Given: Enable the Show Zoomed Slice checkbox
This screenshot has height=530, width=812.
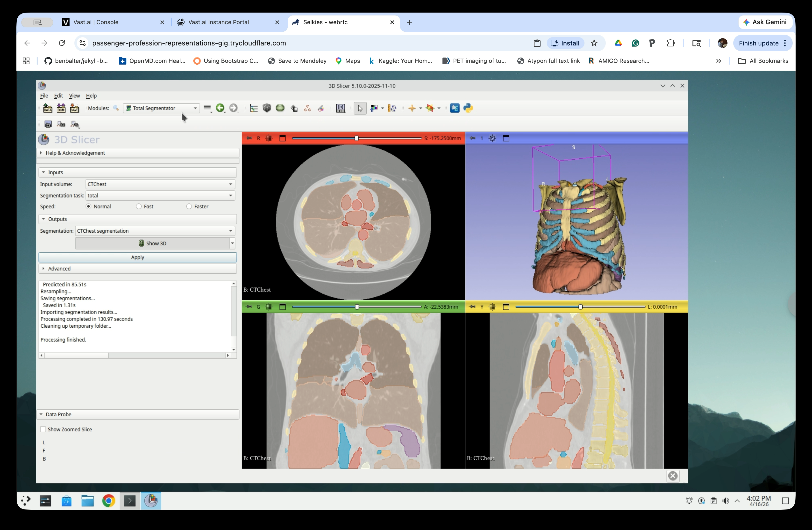Looking at the screenshot, I should click(43, 429).
